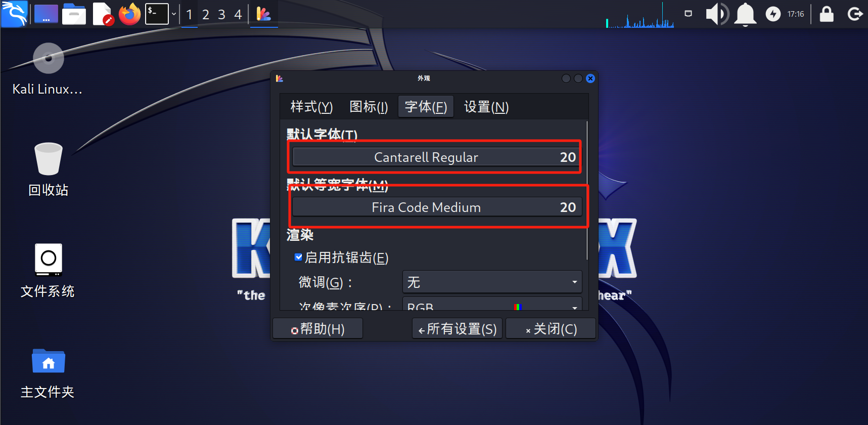Open the notifications bell icon
This screenshot has width=868, height=425.
[745, 14]
